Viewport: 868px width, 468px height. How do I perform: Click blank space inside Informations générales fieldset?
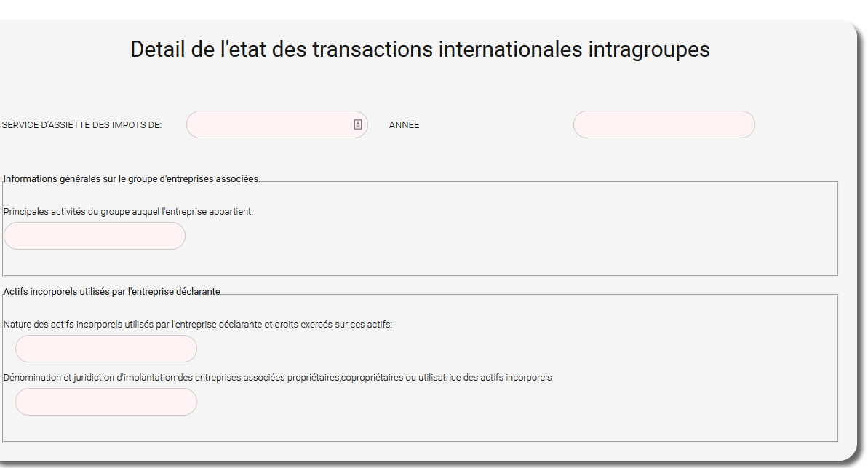(498, 238)
